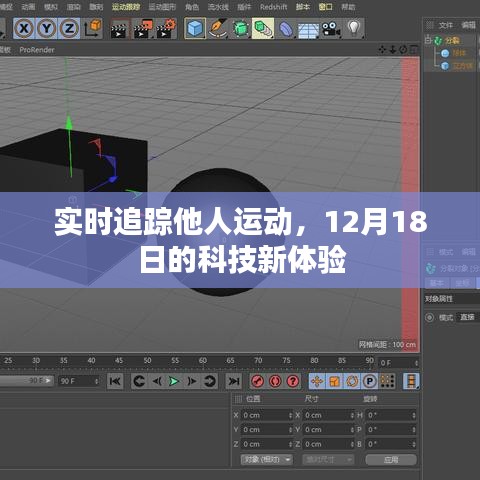Play the animation forwards

point(174,381)
